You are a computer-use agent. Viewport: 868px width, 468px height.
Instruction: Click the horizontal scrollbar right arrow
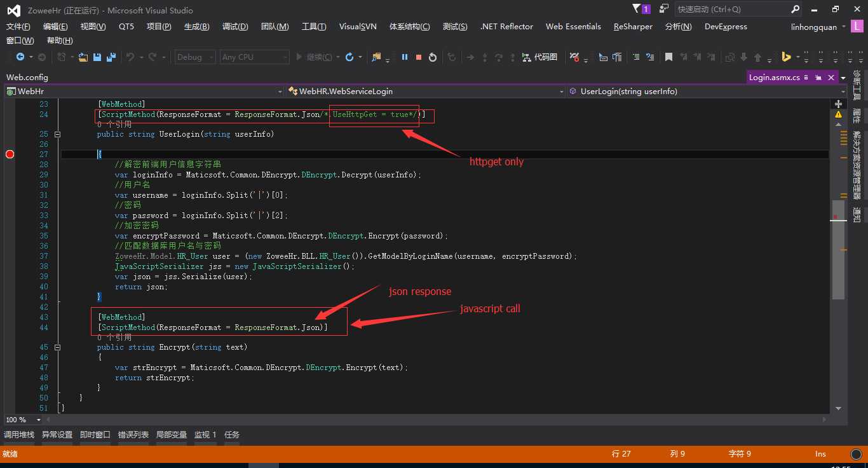(x=825, y=420)
